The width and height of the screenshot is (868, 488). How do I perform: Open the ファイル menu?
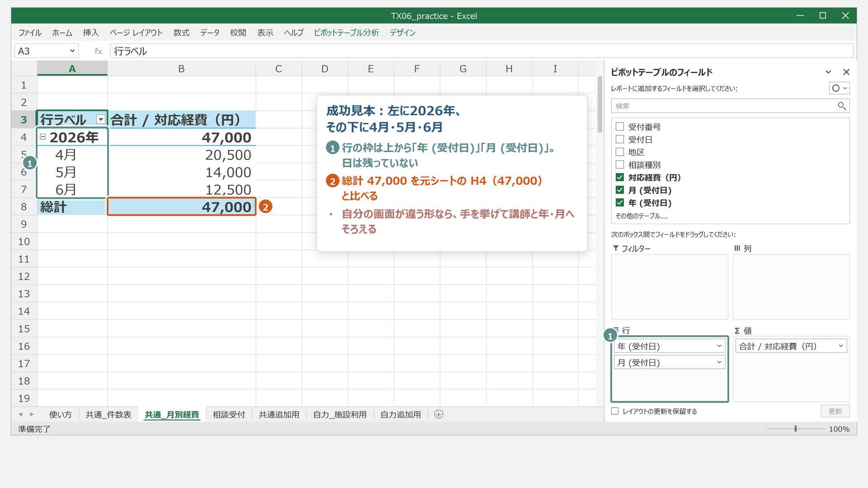tap(30, 33)
